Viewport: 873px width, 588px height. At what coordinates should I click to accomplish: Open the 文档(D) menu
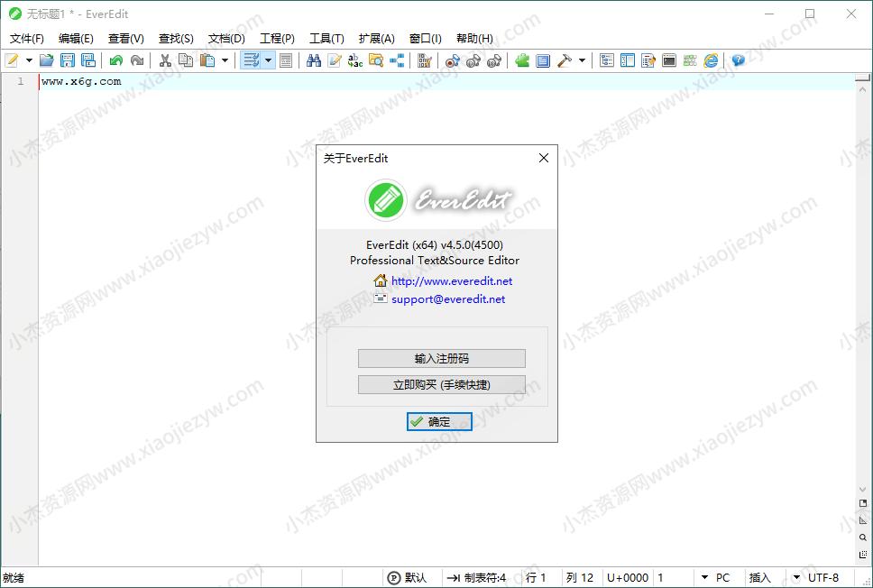pos(226,39)
